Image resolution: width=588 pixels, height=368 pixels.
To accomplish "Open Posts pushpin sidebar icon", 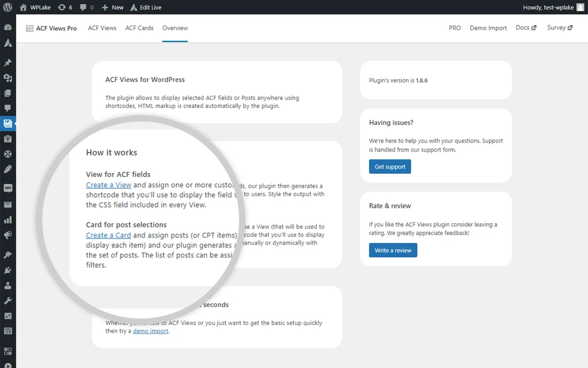I will (8, 63).
